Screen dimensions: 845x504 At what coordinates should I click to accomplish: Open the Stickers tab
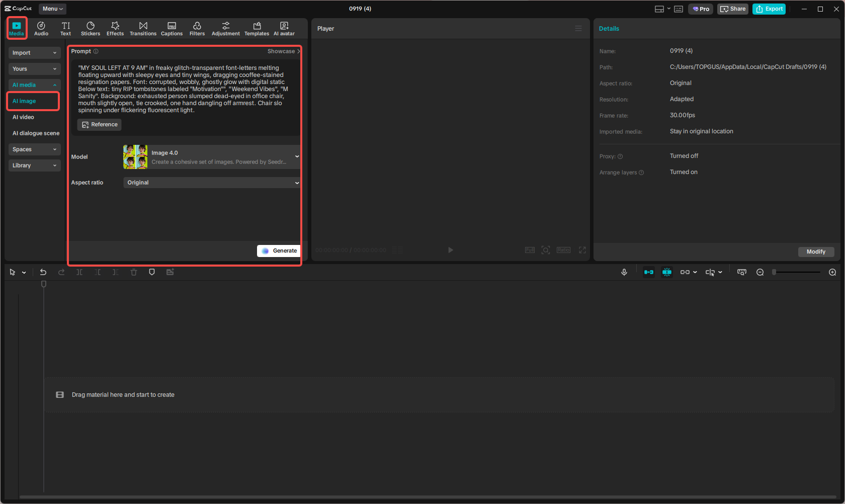coord(91,29)
